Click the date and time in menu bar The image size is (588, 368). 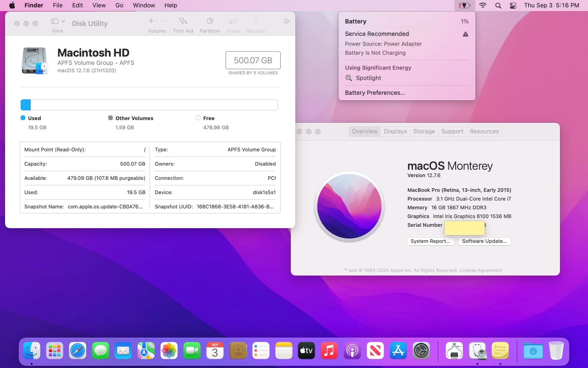pos(551,6)
